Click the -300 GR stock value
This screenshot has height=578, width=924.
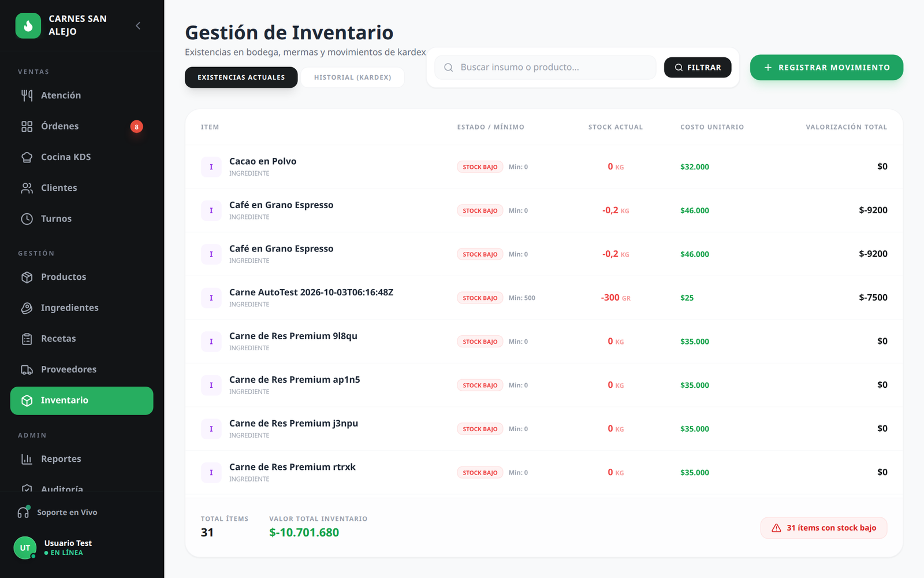(616, 298)
